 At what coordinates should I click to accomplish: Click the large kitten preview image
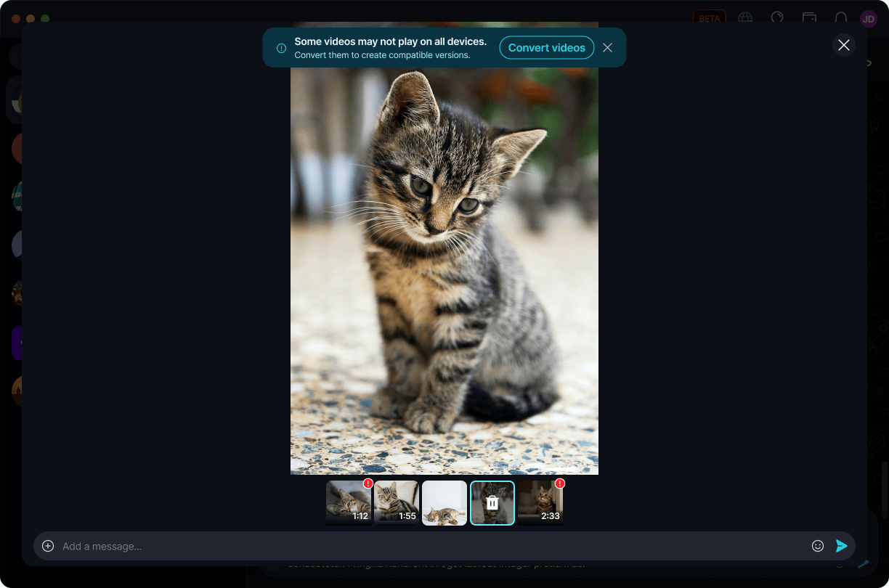444,248
